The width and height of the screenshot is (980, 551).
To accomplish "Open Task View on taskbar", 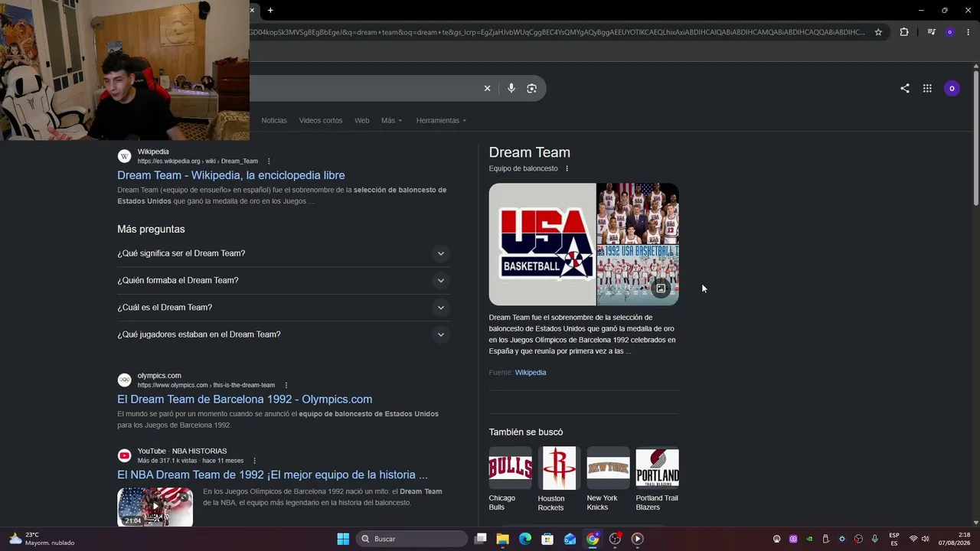I will 480,539.
